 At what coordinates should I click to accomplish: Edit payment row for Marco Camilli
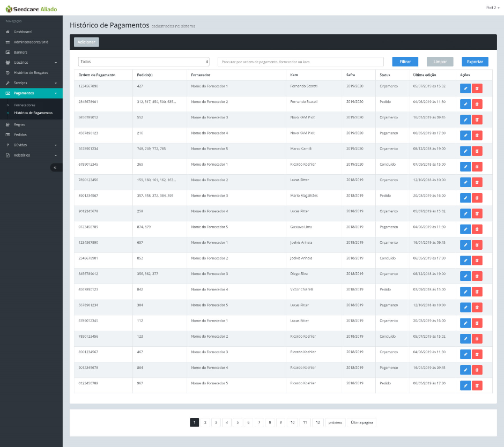point(465,151)
